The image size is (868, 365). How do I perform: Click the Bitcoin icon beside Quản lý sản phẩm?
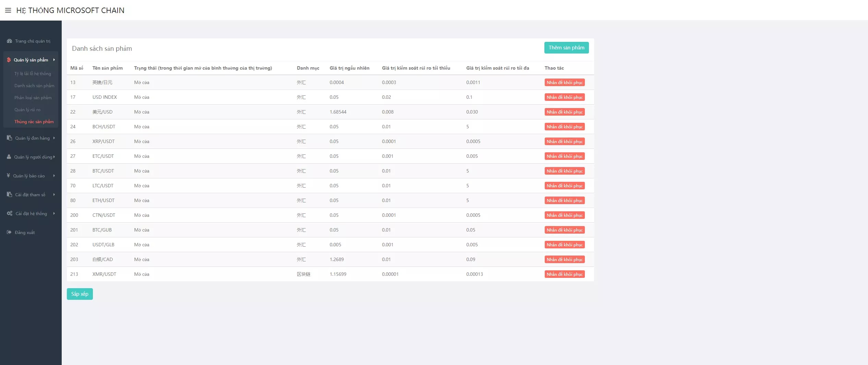(x=9, y=60)
